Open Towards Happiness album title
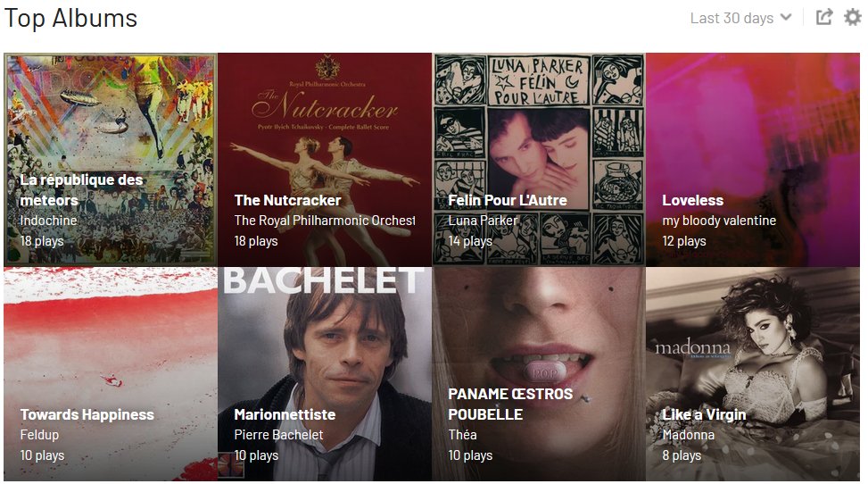The image size is (868, 484). click(x=87, y=414)
